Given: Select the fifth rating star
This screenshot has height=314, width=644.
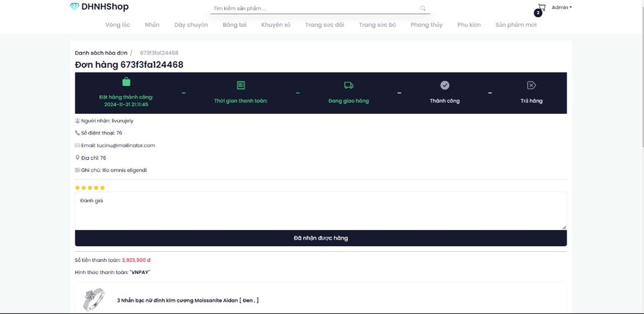Looking at the screenshot, I should click(102, 188).
